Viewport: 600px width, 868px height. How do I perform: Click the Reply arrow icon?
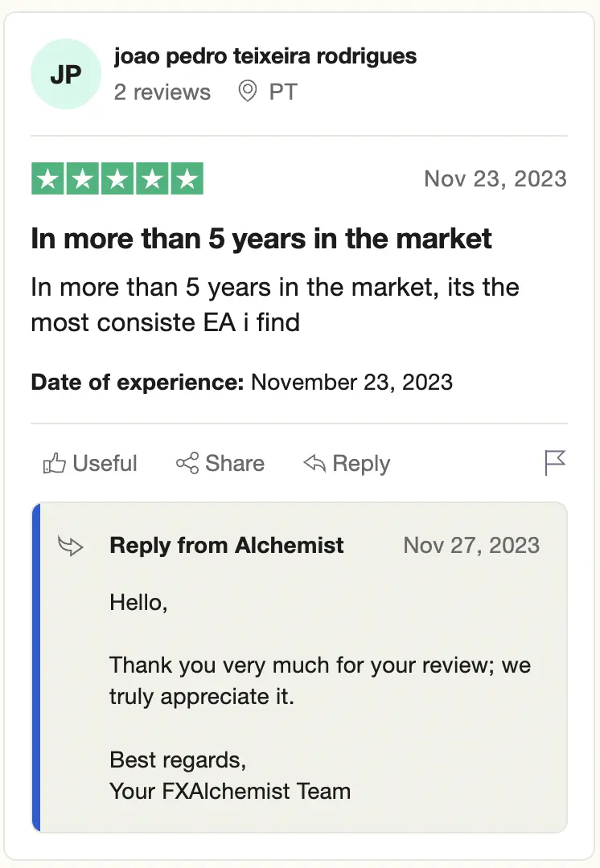coord(314,464)
